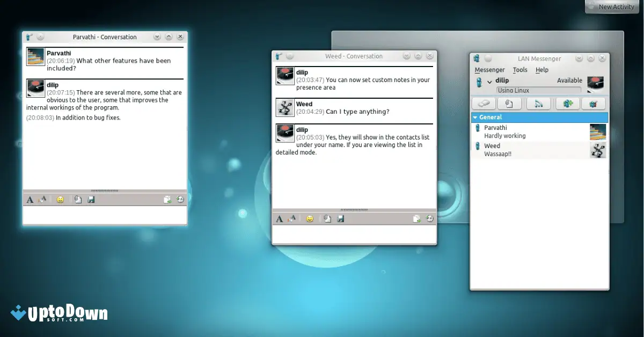This screenshot has height=337, width=644.
Task: Save the Parvathi conversation history
Action: (91, 199)
